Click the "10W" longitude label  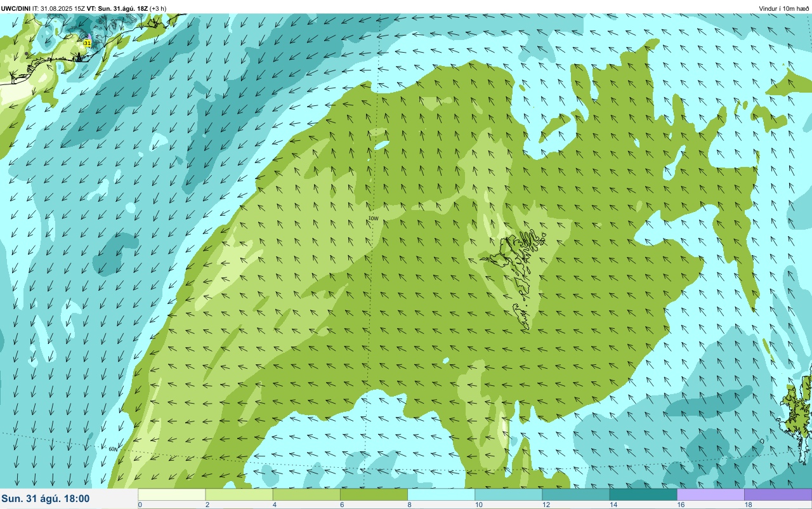point(374,218)
